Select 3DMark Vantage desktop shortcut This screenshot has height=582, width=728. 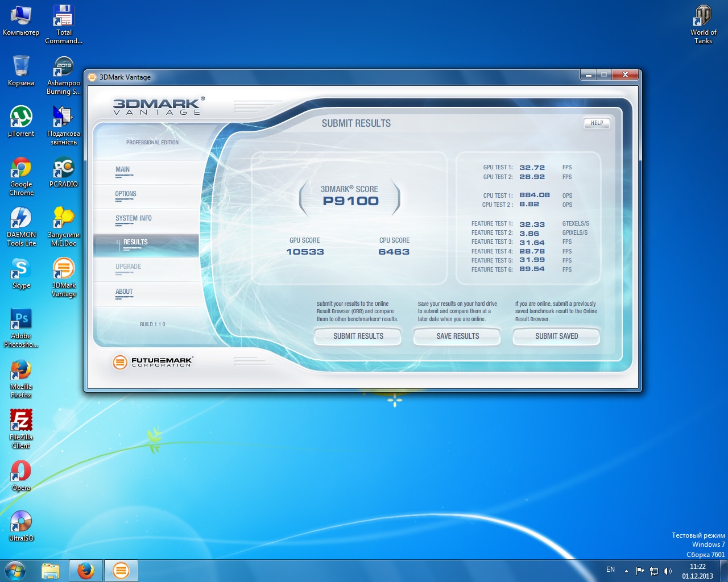click(64, 277)
